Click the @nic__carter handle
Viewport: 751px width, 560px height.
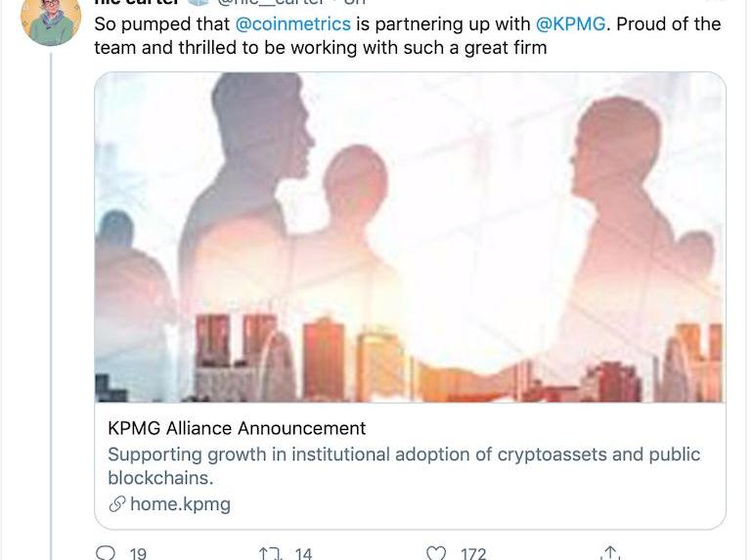(271, 2)
